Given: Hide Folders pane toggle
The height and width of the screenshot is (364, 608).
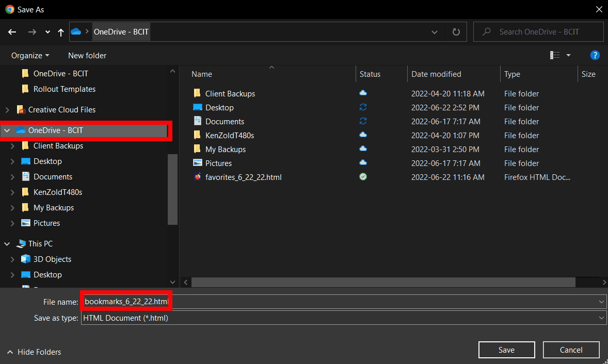Looking at the screenshot, I should click(x=34, y=352).
